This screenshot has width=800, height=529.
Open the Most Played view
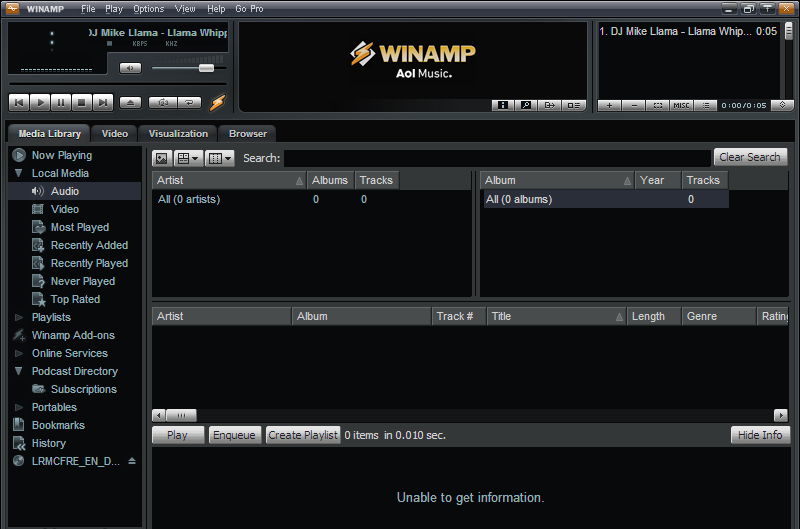click(x=80, y=227)
